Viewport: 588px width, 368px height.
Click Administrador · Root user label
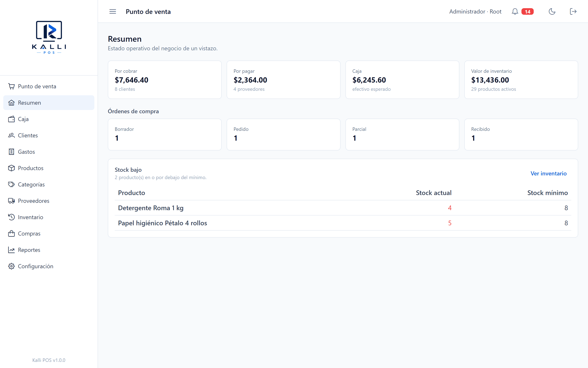(x=475, y=11)
